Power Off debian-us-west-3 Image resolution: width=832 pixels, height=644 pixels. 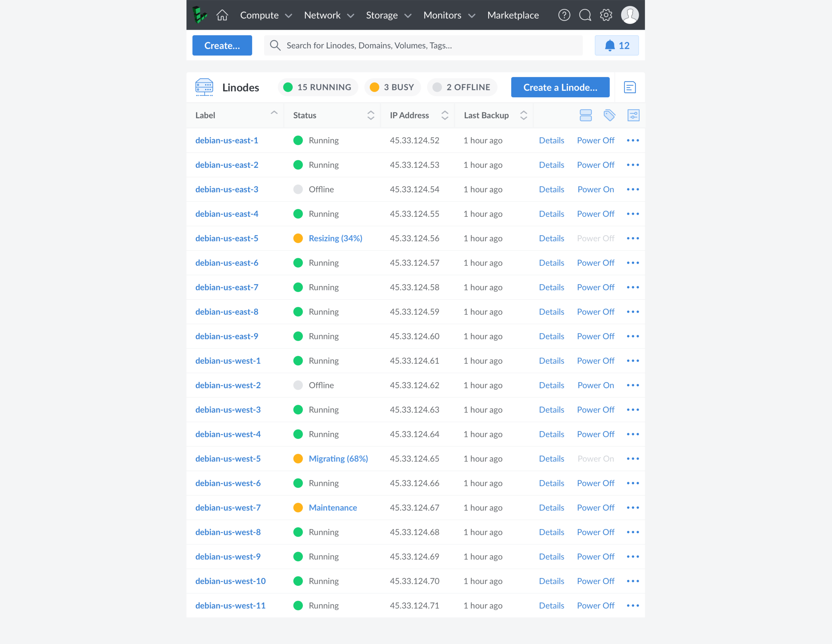[x=596, y=410]
